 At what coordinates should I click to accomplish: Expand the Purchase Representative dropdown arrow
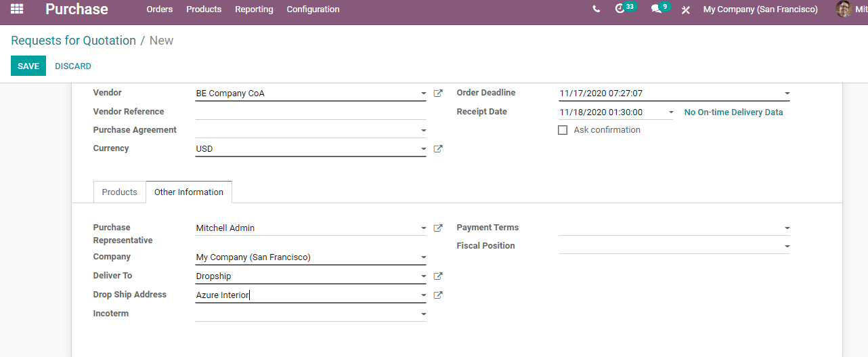423,228
